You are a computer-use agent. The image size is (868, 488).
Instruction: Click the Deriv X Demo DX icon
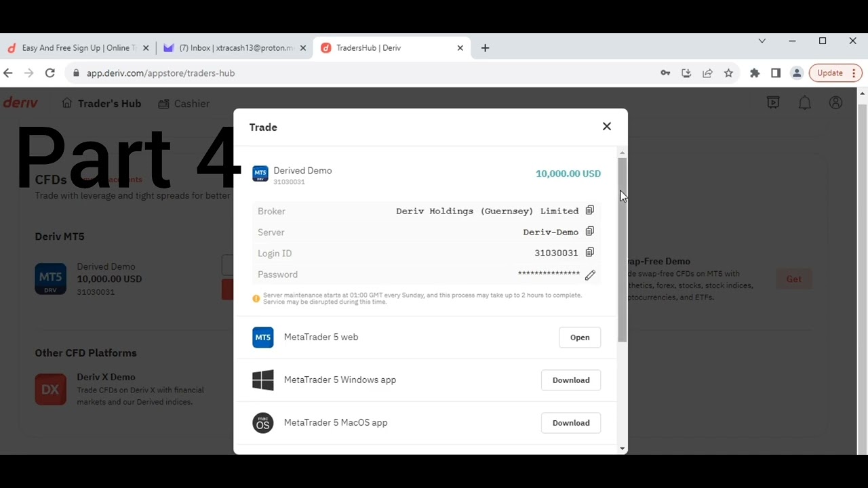point(51,390)
